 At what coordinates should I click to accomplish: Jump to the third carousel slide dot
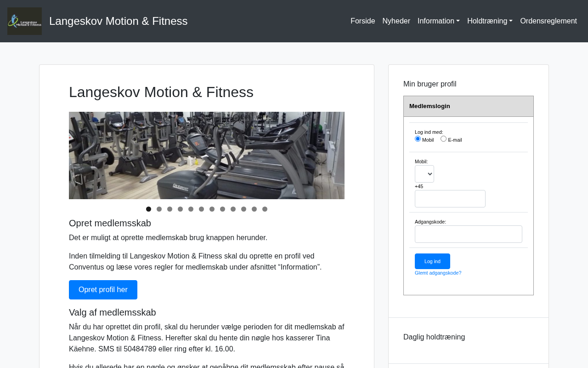170,209
